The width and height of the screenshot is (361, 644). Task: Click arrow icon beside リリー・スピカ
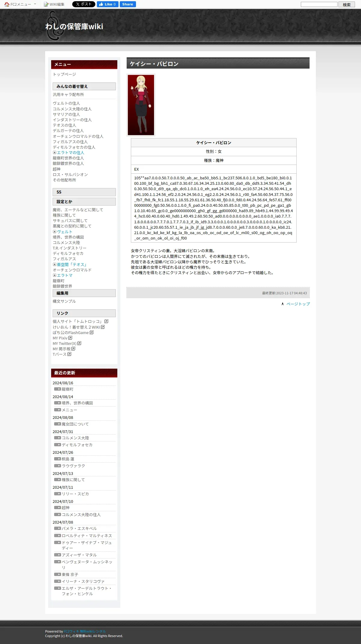click(x=57, y=494)
